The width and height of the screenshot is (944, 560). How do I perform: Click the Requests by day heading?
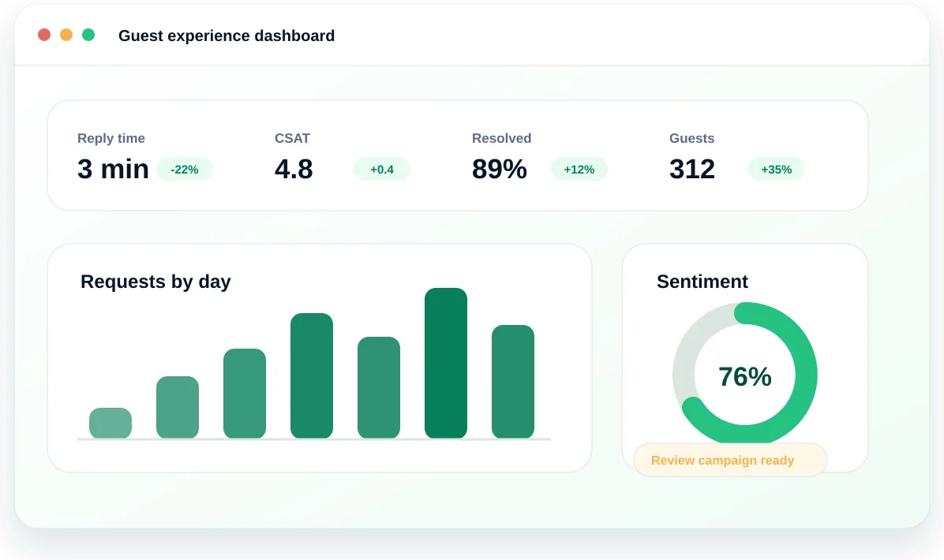(156, 282)
